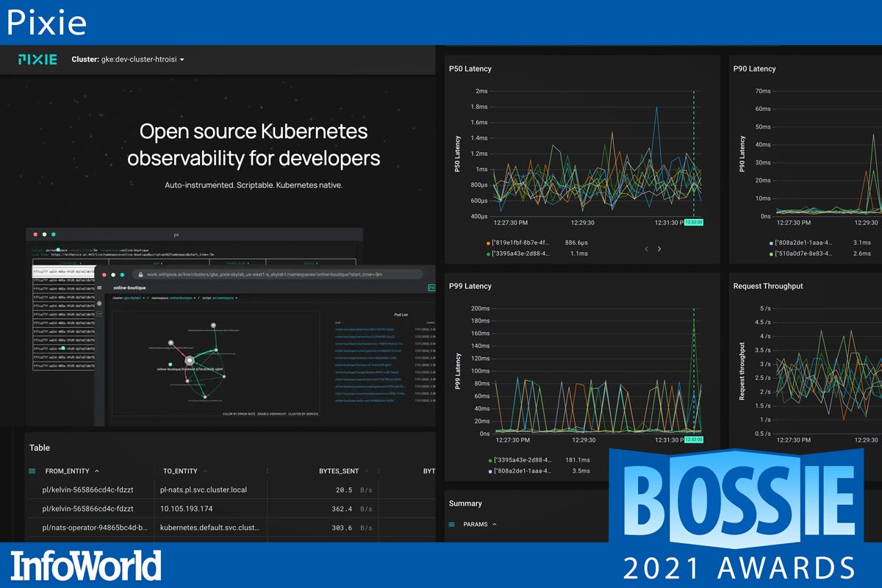Toggle COLOR BY ERROR RATE option
The width and height of the screenshot is (882, 588).
click(x=239, y=414)
